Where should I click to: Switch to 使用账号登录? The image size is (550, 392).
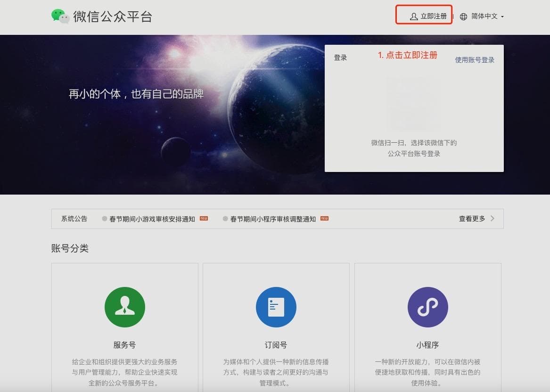[475, 60]
